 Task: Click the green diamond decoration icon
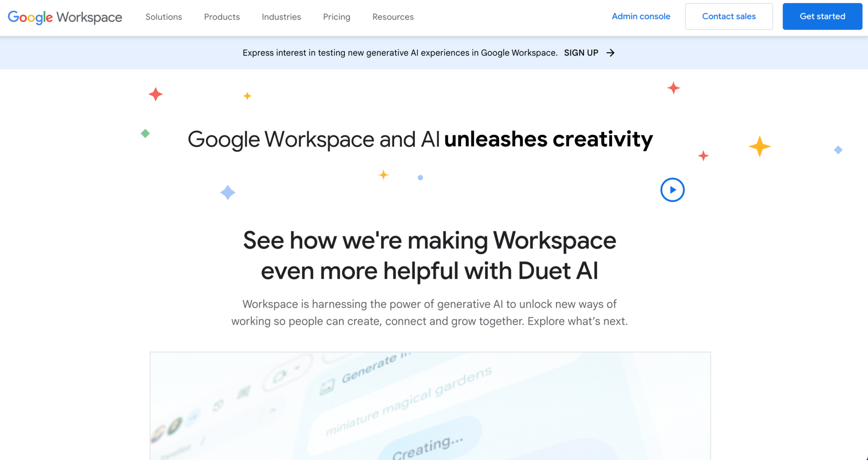pos(145,133)
